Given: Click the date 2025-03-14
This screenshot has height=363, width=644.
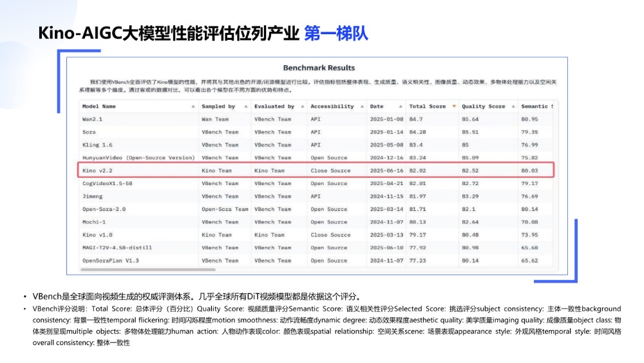Looking at the screenshot, I should (386, 210).
